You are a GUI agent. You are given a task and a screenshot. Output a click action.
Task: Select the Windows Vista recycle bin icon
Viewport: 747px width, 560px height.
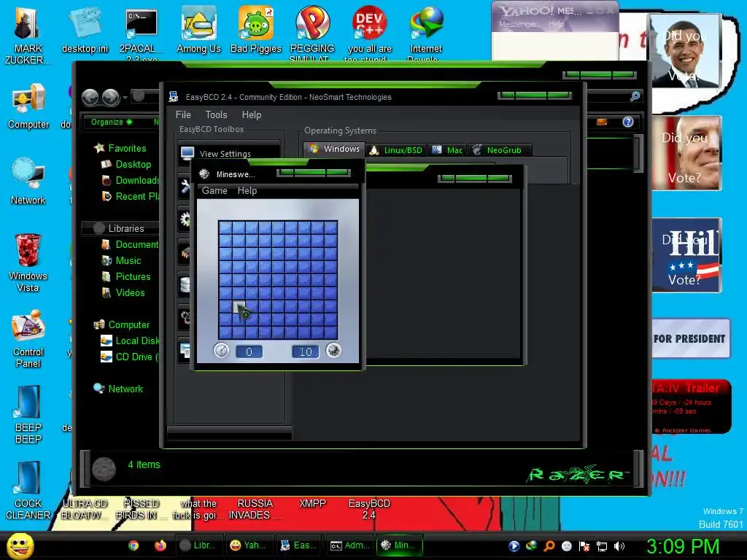coord(28,262)
